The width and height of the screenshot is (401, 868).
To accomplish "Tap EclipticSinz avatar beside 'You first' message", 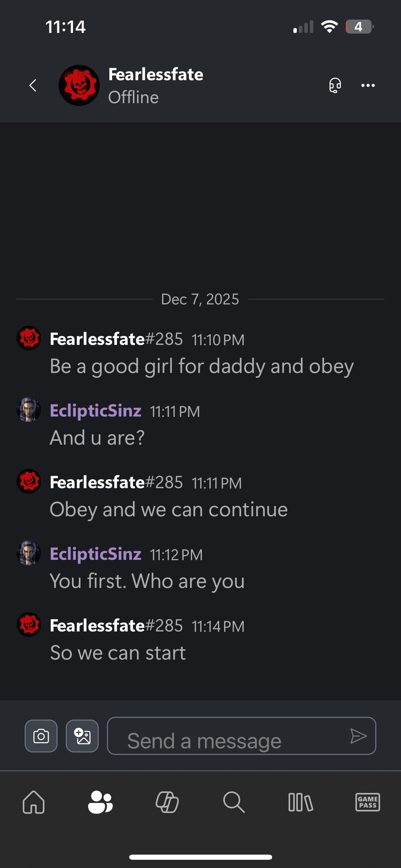I will click(x=29, y=553).
